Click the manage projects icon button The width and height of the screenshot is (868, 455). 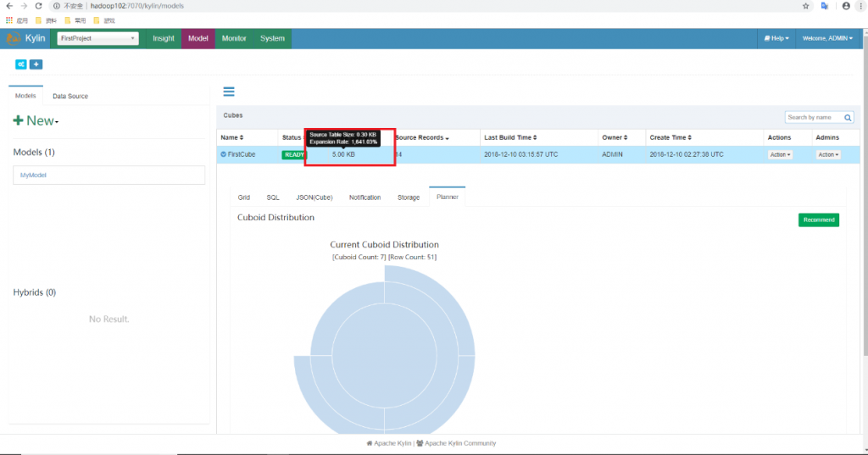click(x=21, y=64)
